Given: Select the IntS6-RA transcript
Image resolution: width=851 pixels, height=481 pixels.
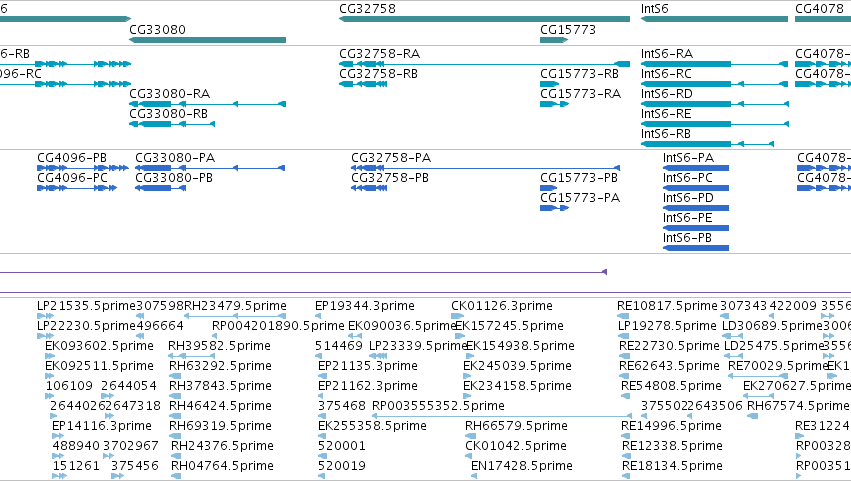Looking at the screenshot, I should coord(714,64).
